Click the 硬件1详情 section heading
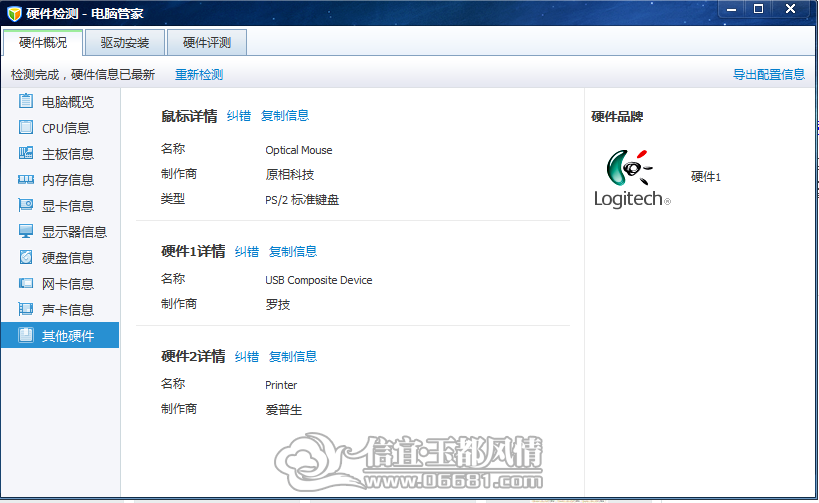The image size is (819, 503). click(193, 252)
